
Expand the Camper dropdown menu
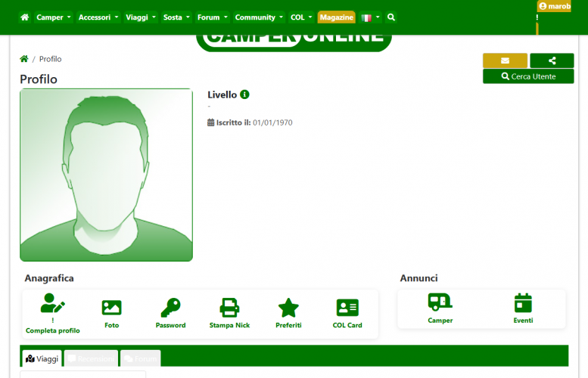(54, 17)
